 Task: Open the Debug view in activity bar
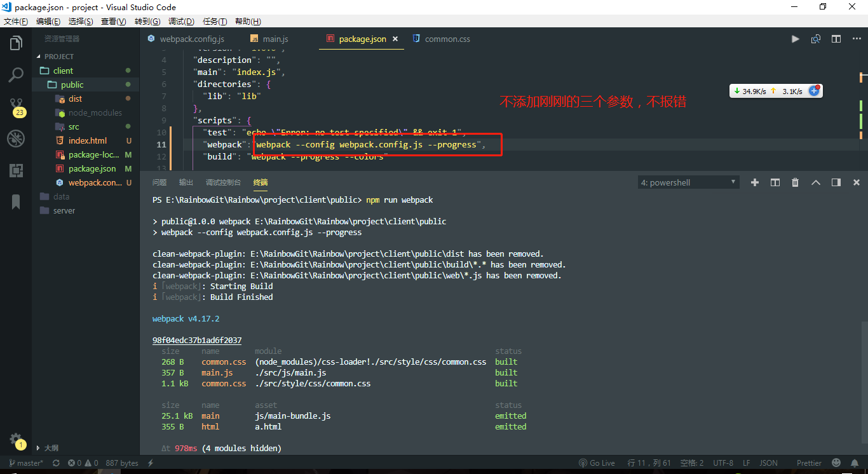[16, 139]
